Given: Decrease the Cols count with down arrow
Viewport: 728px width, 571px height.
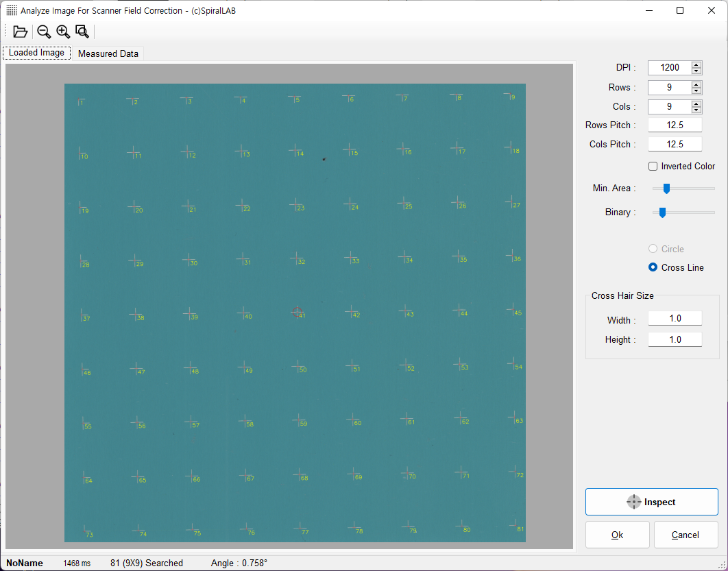Looking at the screenshot, I should (x=696, y=110).
